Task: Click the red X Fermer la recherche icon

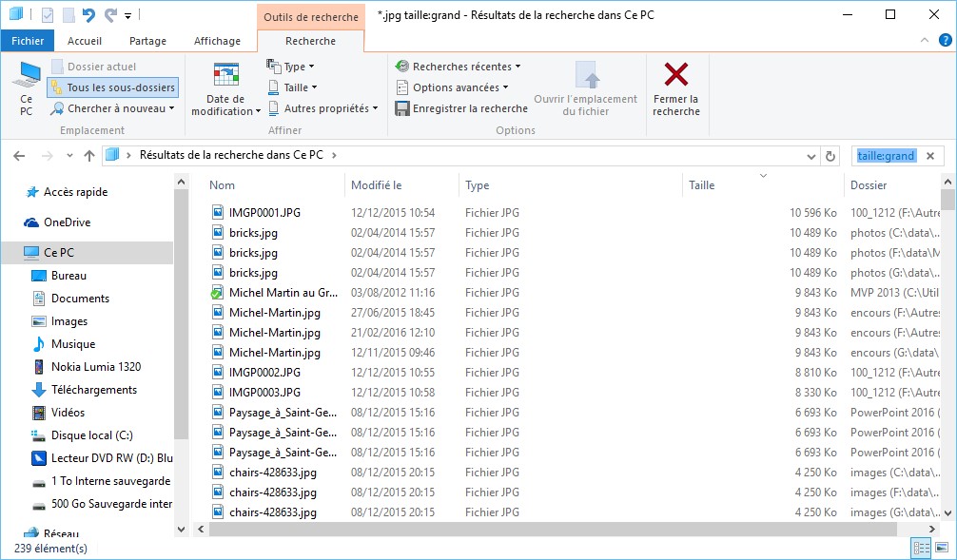Action: (x=675, y=75)
